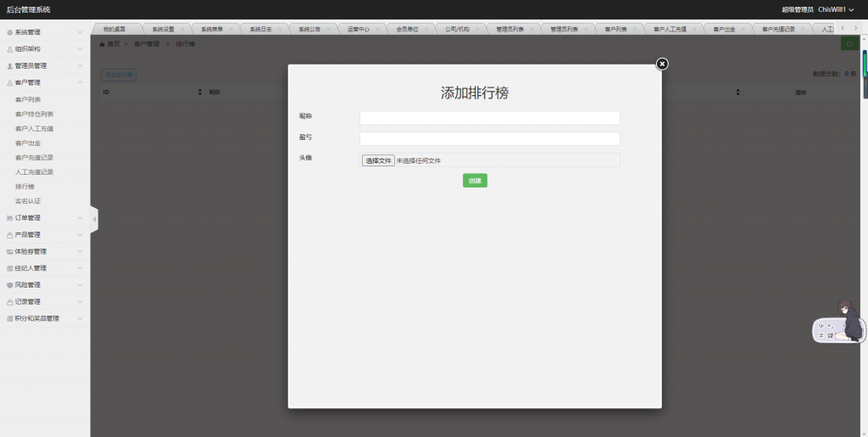
Task: Click 选择文件 to choose avatar file
Action: point(378,160)
